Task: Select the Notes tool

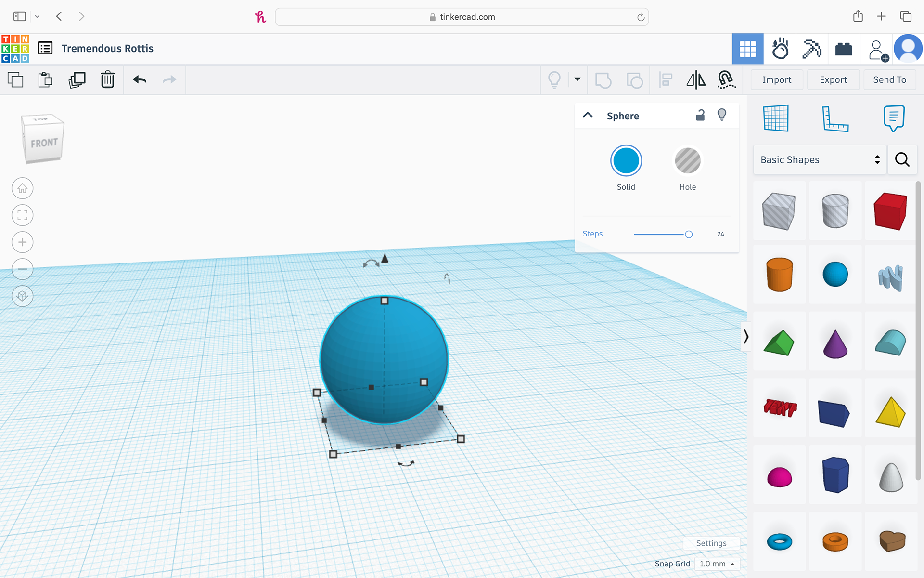Action: [894, 118]
